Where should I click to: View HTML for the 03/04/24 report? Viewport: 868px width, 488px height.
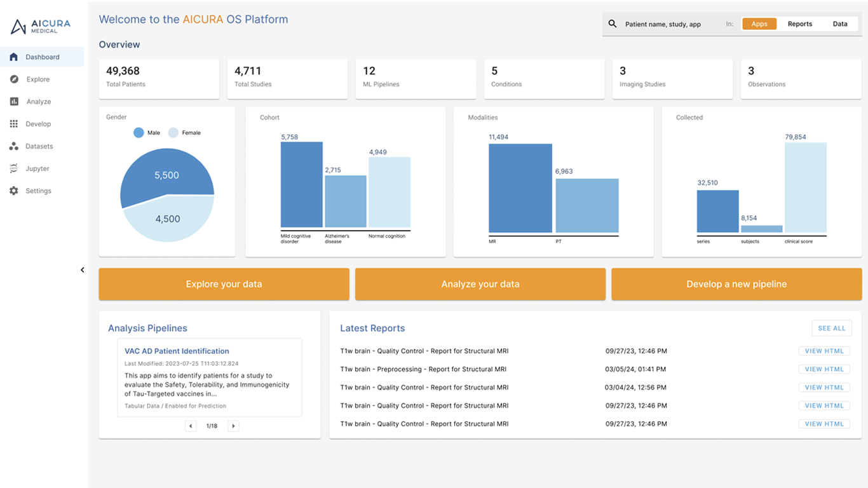click(824, 388)
